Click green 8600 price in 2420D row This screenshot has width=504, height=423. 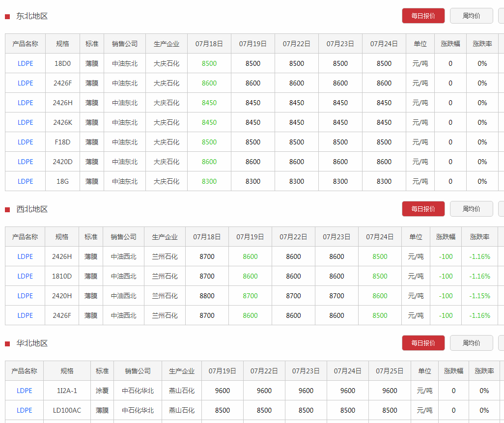[209, 162]
